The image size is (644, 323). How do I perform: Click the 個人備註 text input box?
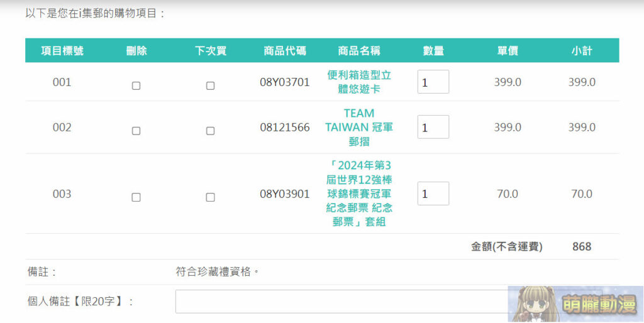point(341,302)
